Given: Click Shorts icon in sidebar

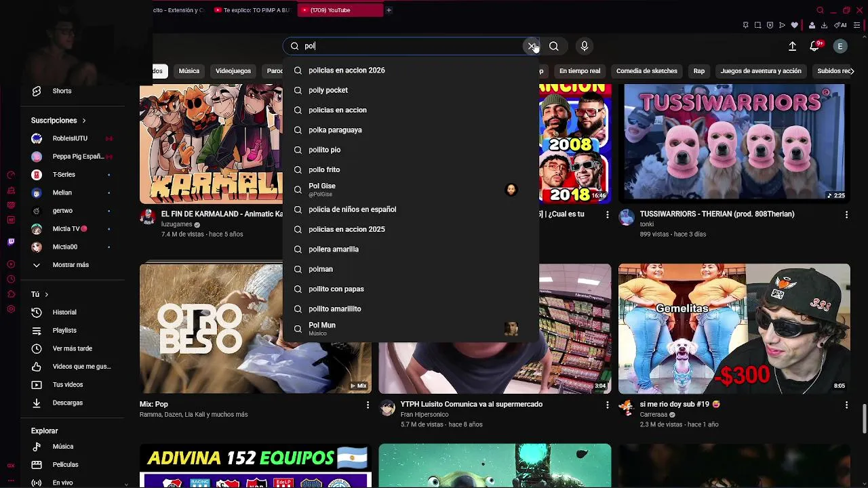Looking at the screenshot, I should (37, 91).
